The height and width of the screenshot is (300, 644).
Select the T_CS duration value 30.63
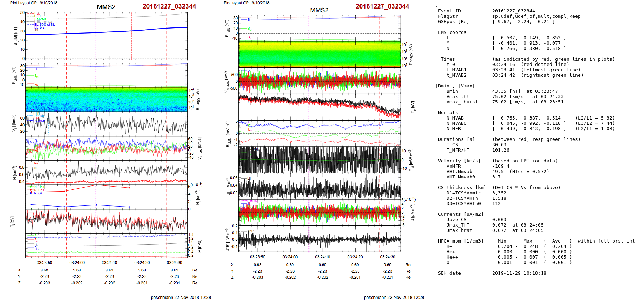(499, 145)
